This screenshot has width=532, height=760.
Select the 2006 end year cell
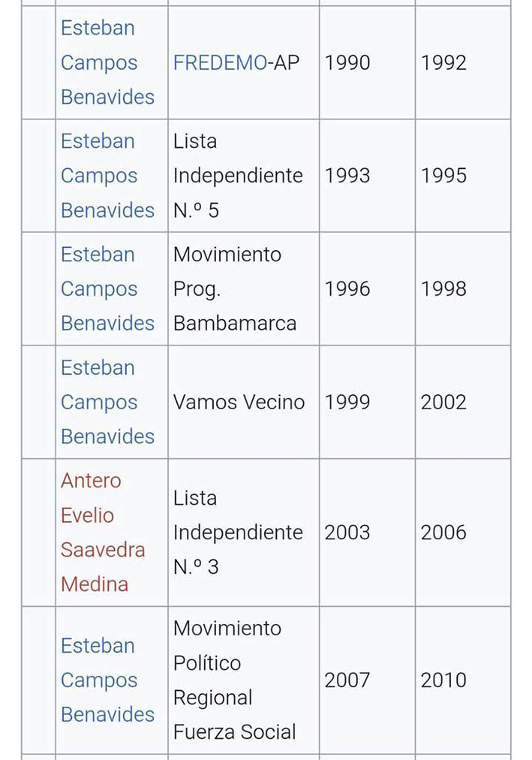[x=443, y=532]
